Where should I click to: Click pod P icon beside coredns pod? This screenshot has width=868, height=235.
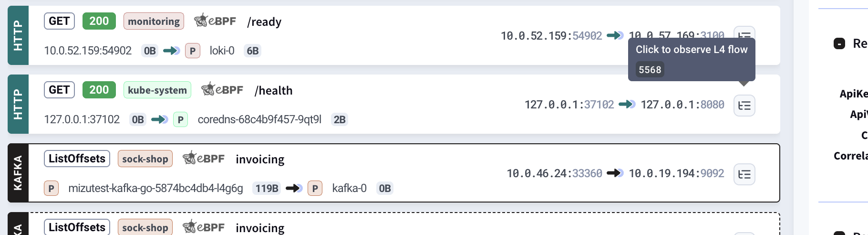pos(180,119)
